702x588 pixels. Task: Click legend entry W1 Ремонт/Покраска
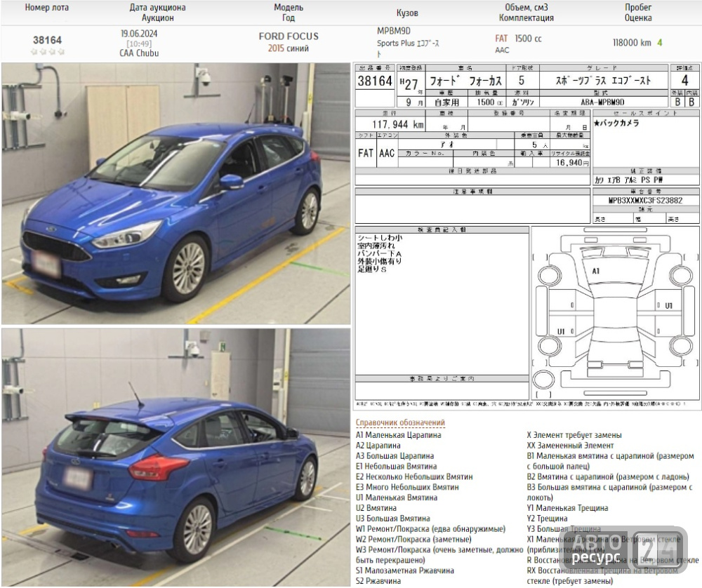(x=430, y=529)
